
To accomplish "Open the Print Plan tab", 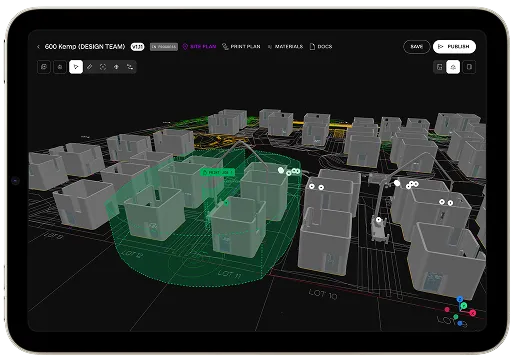I will (241, 47).
